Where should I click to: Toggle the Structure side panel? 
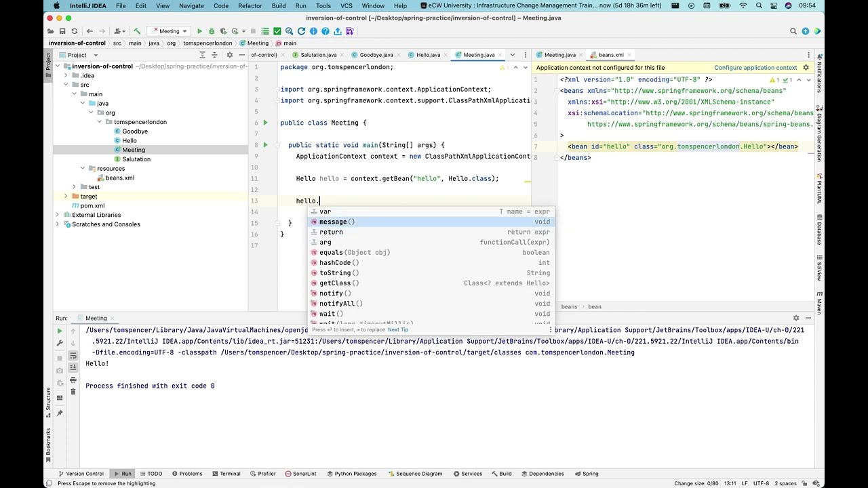coord(48,402)
